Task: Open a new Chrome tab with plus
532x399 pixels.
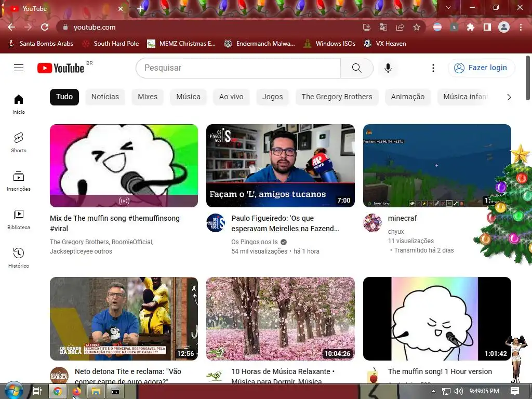Action: pyautogui.click(x=140, y=9)
